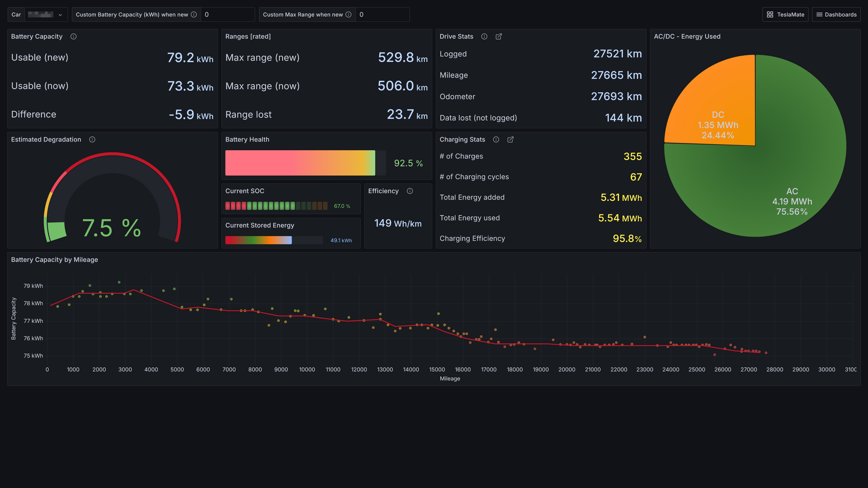Open the Efficiency panel info tooltip
Image resolution: width=868 pixels, height=488 pixels.
[410, 191]
